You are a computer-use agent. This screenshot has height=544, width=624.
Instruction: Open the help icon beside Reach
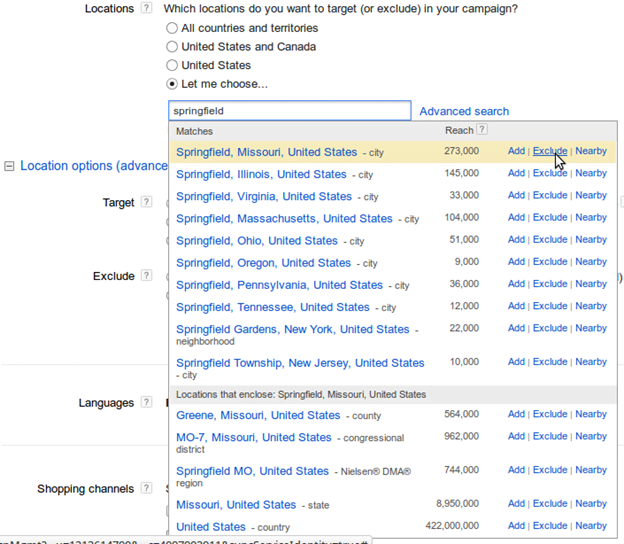482,130
